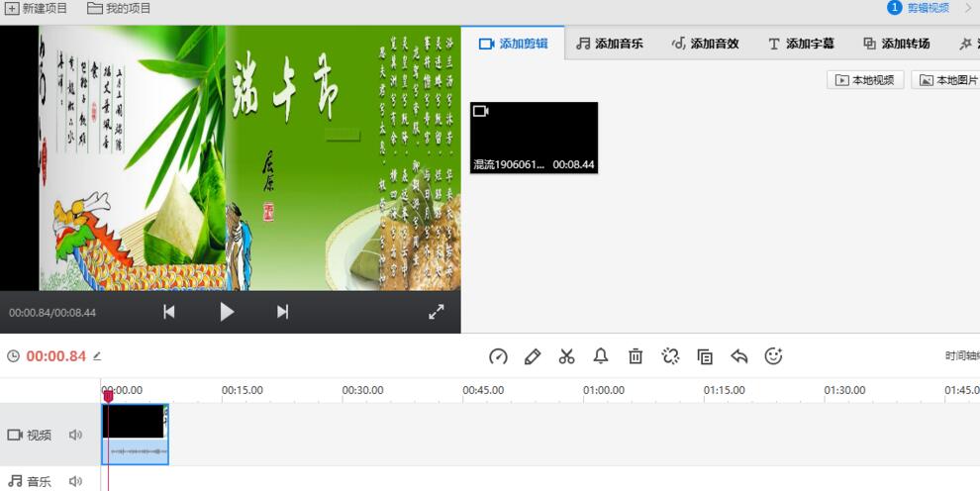
Task: Click the 00:00.84/00:08.44 time display
Action: tap(52, 313)
